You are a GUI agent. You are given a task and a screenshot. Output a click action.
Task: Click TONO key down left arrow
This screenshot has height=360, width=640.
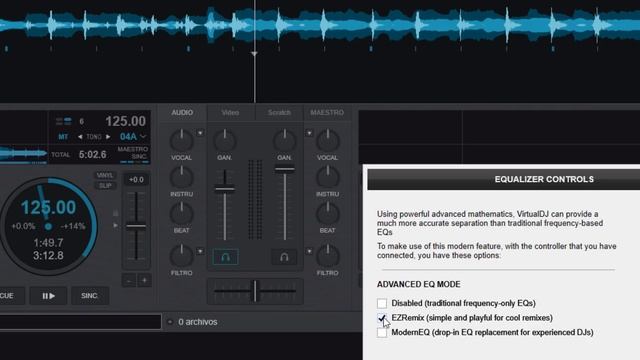[x=80, y=137]
